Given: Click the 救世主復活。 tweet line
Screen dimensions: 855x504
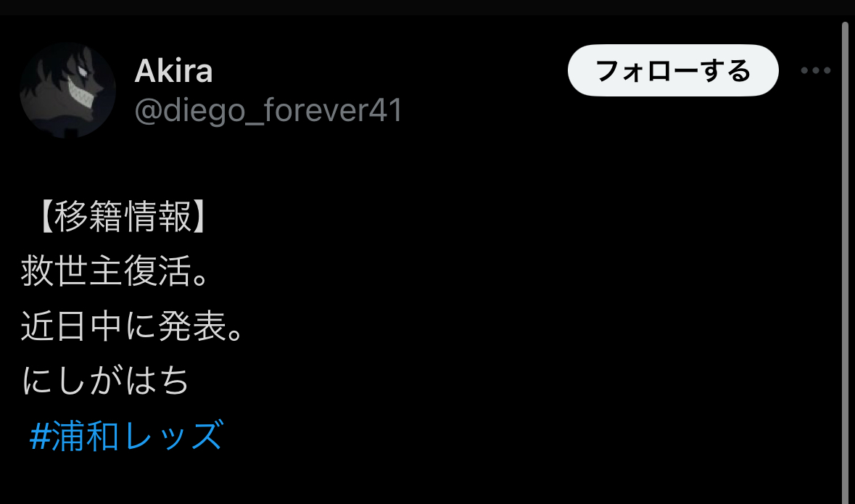Looking at the screenshot, I should (115, 271).
